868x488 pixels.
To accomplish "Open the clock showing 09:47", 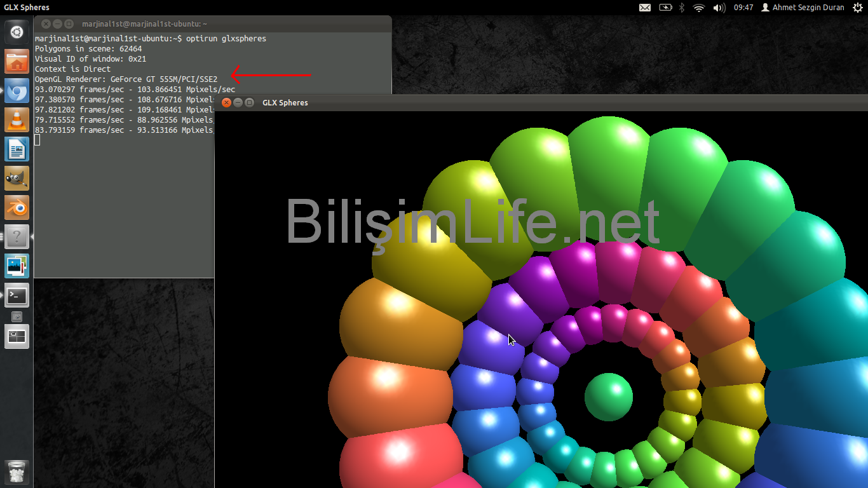I will (743, 8).
